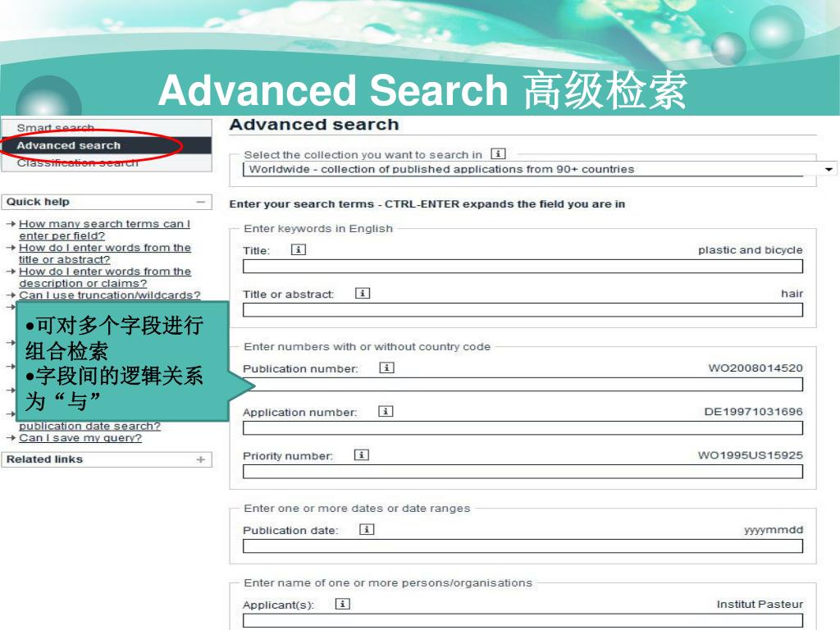Expand the Related links panel

coord(200,459)
